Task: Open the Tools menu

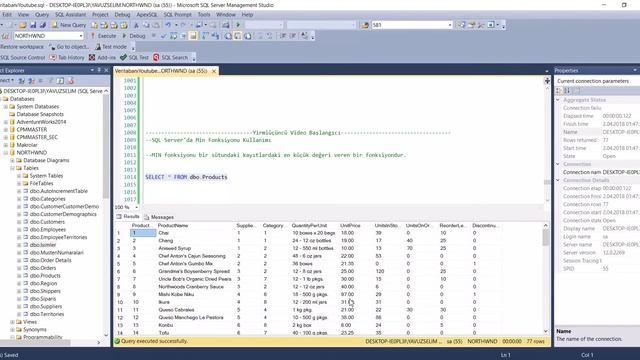Action: pyautogui.click(x=204, y=15)
